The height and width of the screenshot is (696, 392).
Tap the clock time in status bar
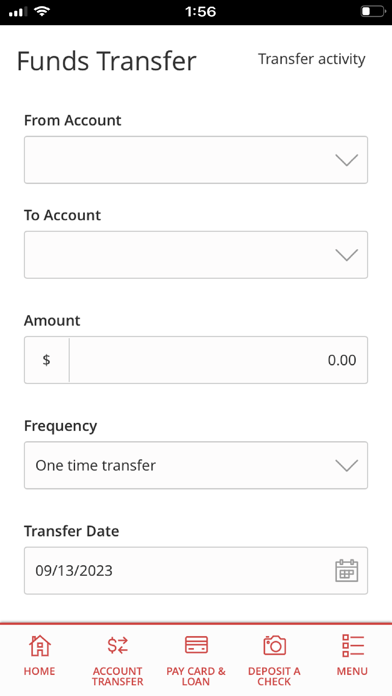201,12
